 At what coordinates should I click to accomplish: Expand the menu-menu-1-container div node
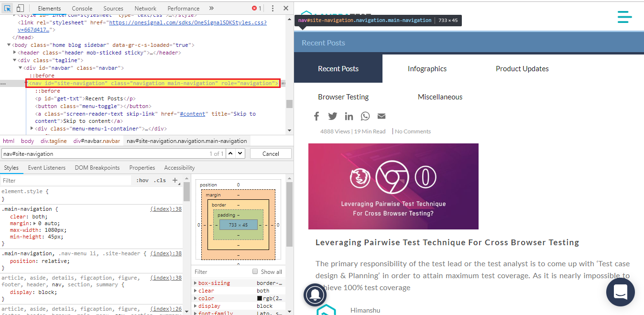[32, 129]
